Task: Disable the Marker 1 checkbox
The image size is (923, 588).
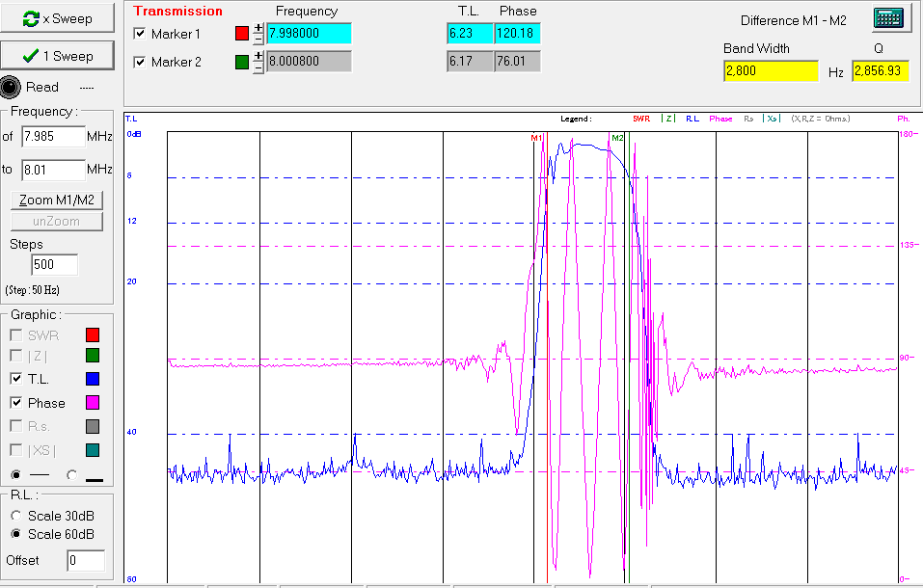Action: pyautogui.click(x=140, y=34)
